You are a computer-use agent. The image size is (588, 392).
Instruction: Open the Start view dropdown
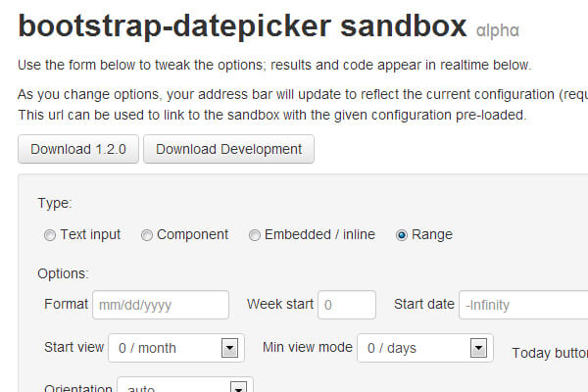[175, 347]
